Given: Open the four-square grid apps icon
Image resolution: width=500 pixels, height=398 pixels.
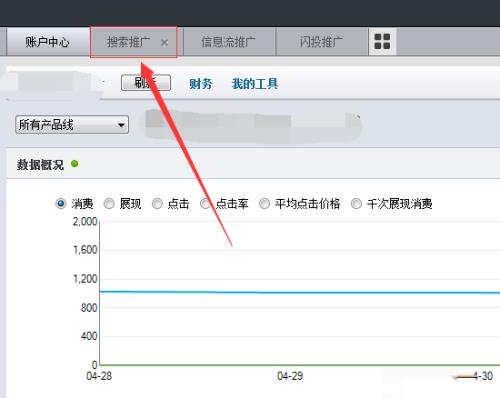Looking at the screenshot, I should point(382,42).
